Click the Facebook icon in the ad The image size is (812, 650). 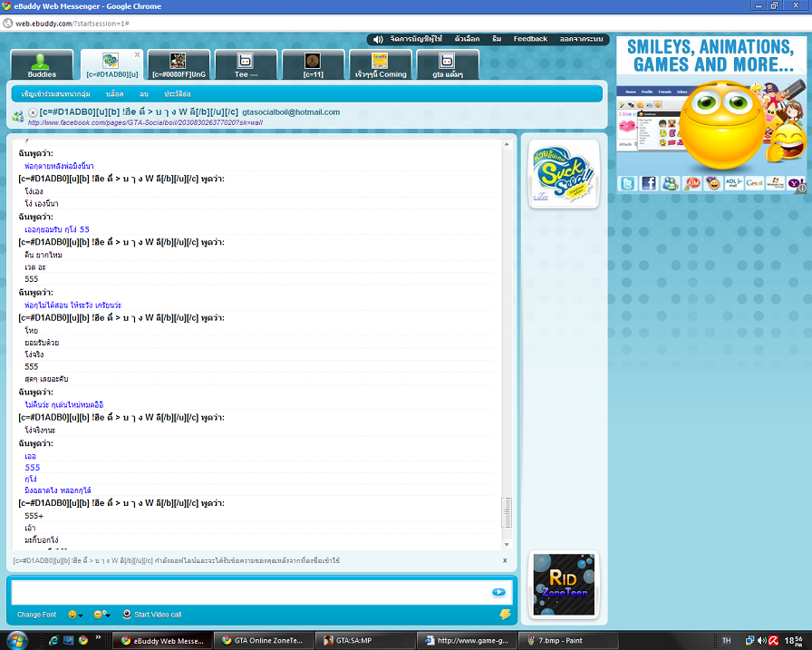pyautogui.click(x=649, y=183)
